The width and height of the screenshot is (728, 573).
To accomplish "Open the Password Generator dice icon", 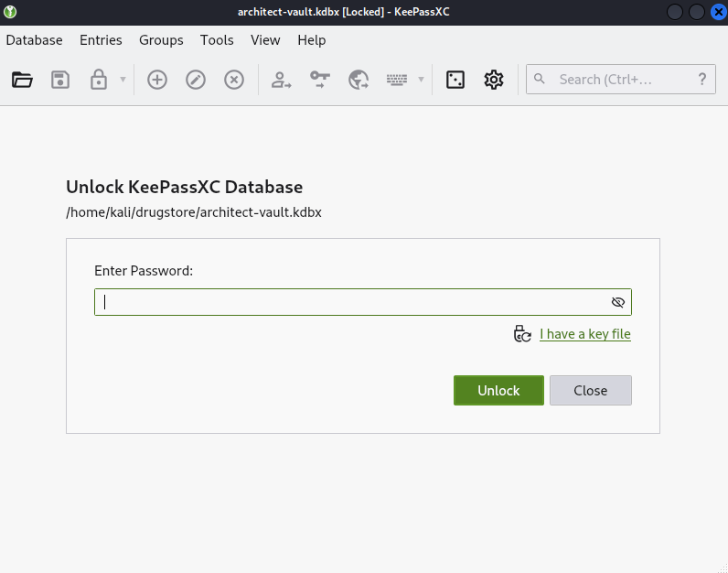I will tap(455, 80).
